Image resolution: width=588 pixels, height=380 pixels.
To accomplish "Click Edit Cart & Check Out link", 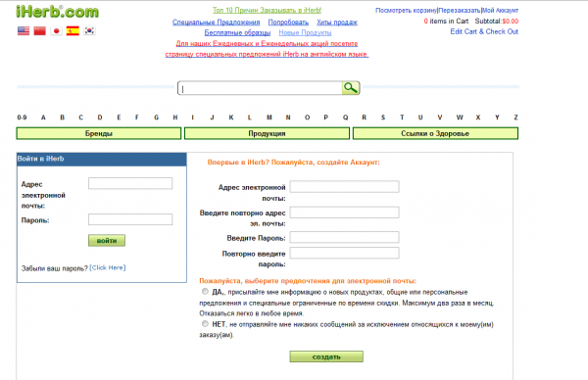I will 484,31.
